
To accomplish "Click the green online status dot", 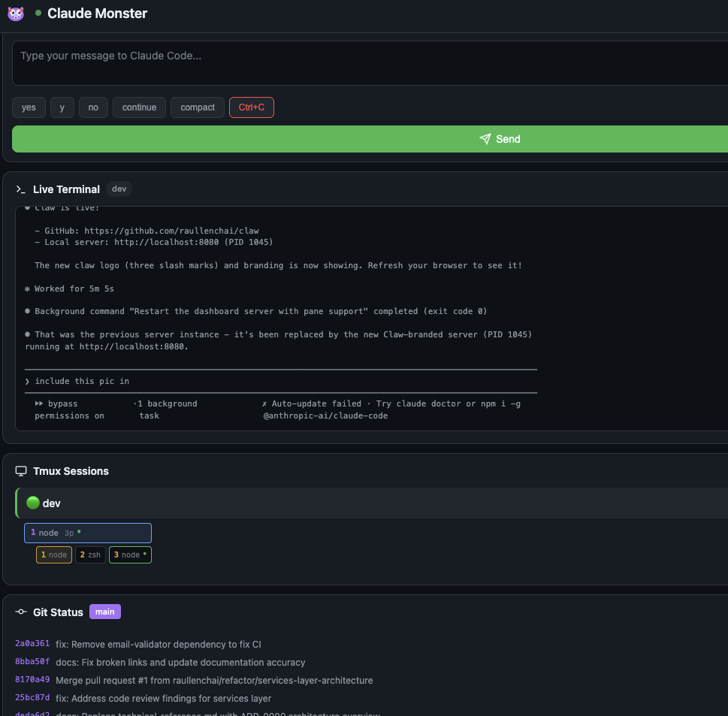I will [38, 13].
